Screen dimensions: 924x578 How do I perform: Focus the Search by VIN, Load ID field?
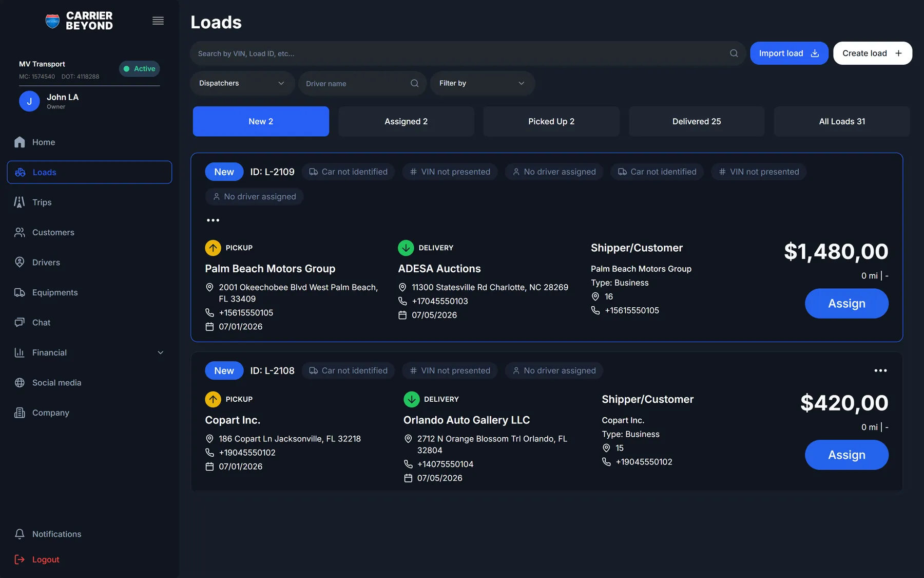pos(468,53)
